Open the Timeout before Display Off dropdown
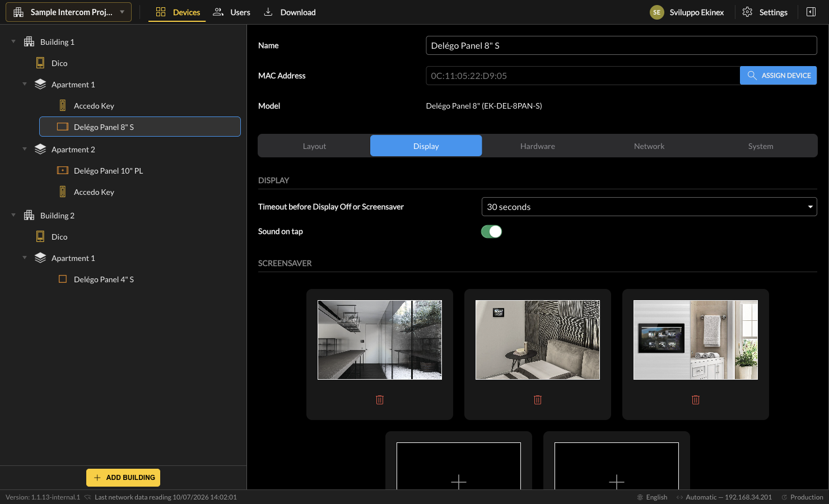This screenshot has height=504, width=829. point(649,207)
